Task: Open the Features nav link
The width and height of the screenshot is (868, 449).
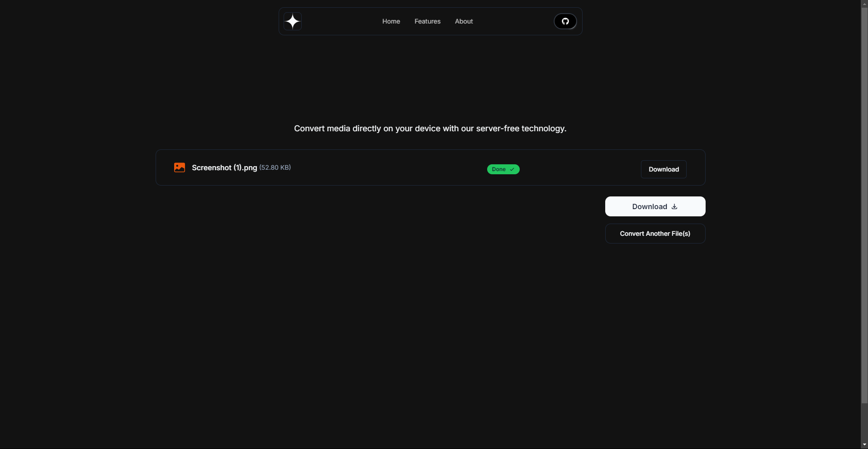Action: (427, 21)
